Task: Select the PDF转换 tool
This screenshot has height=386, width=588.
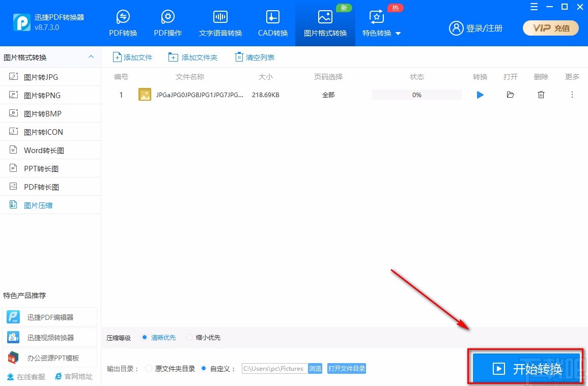Action: click(123, 22)
